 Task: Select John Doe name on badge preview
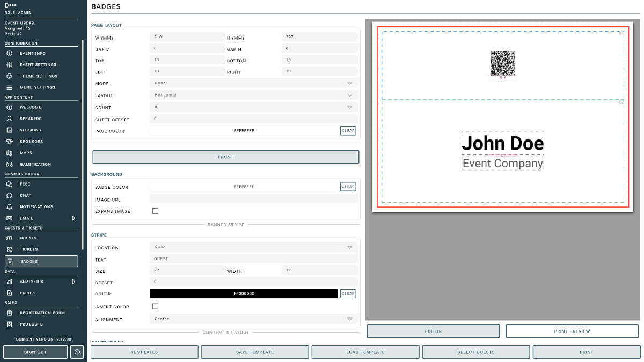pos(503,143)
